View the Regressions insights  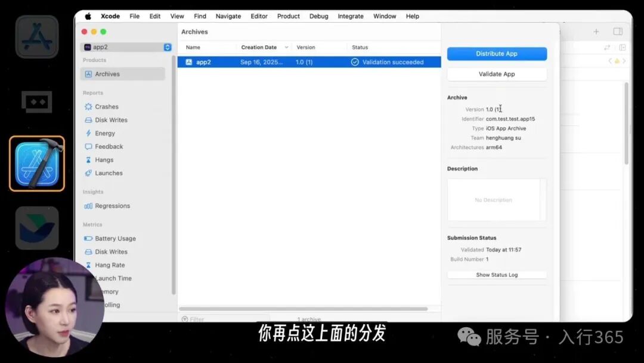(112, 205)
